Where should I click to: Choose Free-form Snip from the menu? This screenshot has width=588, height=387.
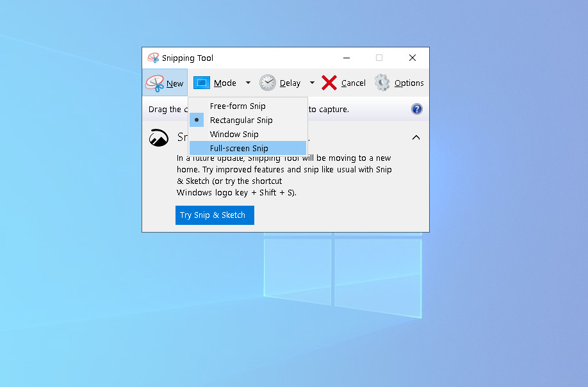pyautogui.click(x=238, y=106)
